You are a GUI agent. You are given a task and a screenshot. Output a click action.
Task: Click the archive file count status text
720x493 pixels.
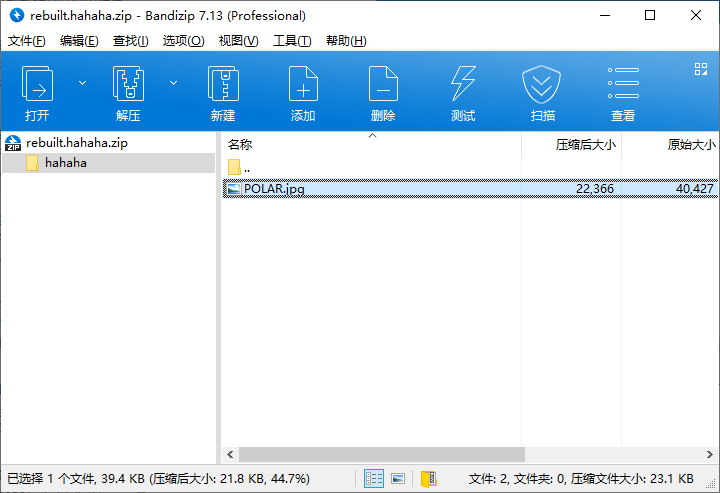tap(581, 479)
